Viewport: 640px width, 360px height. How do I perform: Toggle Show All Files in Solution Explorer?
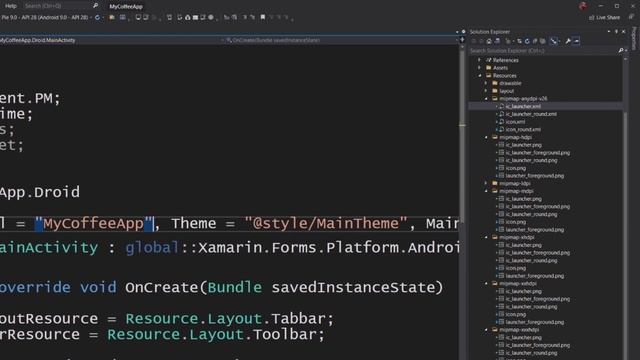[x=542, y=41]
